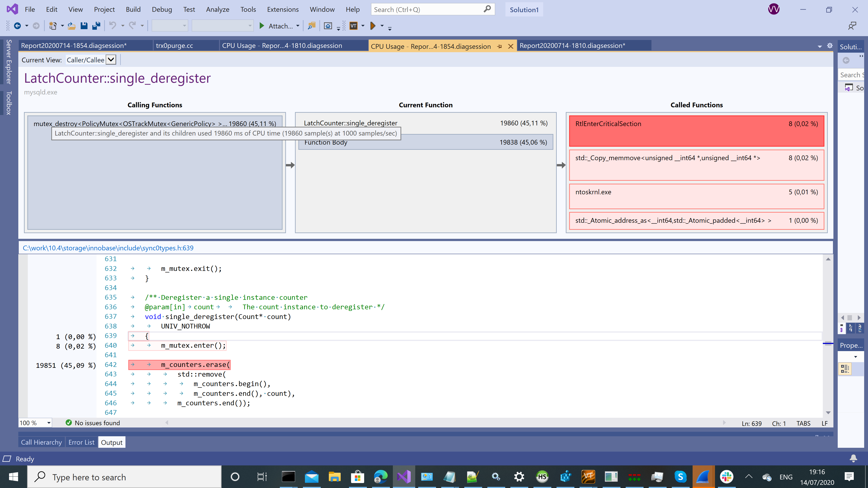The image size is (868, 488).
Task: Open the sync0types.h:639 source file link
Action: tap(108, 248)
